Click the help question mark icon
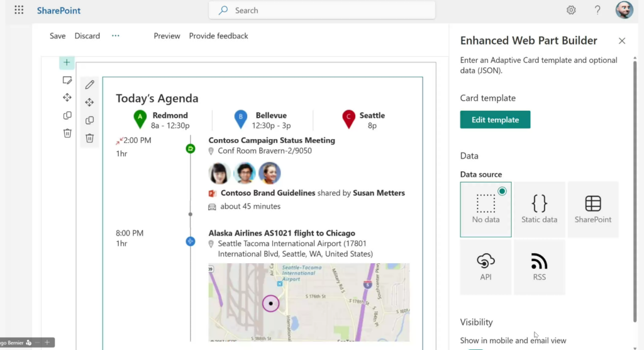This screenshot has height=350, width=644. 597,10
